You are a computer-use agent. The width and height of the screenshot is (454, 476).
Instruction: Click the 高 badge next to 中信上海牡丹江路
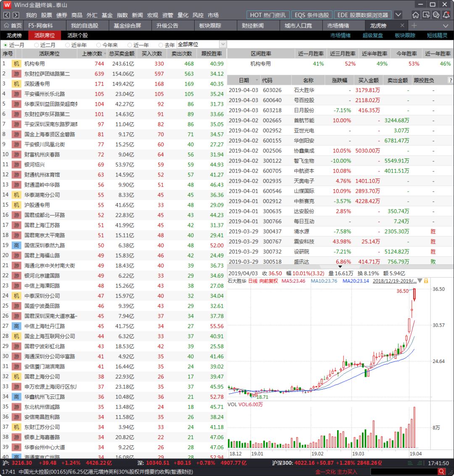click(x=16, y=326)
